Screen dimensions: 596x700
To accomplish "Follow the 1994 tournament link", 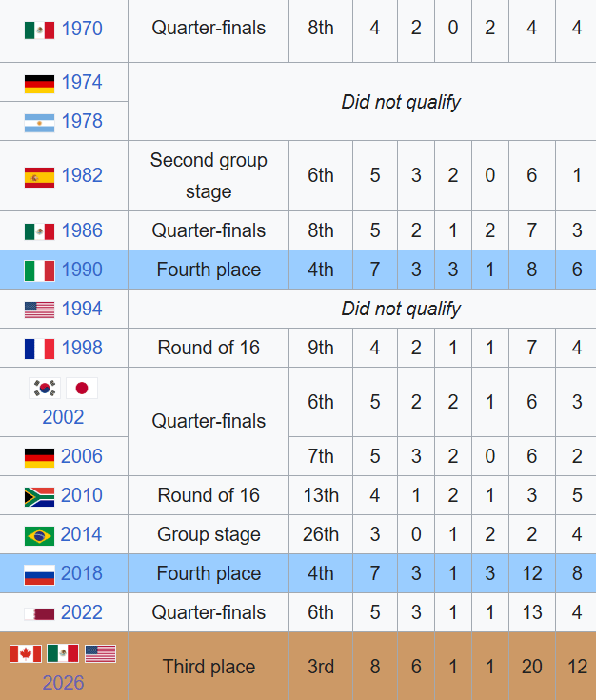I will click(82, 309).
